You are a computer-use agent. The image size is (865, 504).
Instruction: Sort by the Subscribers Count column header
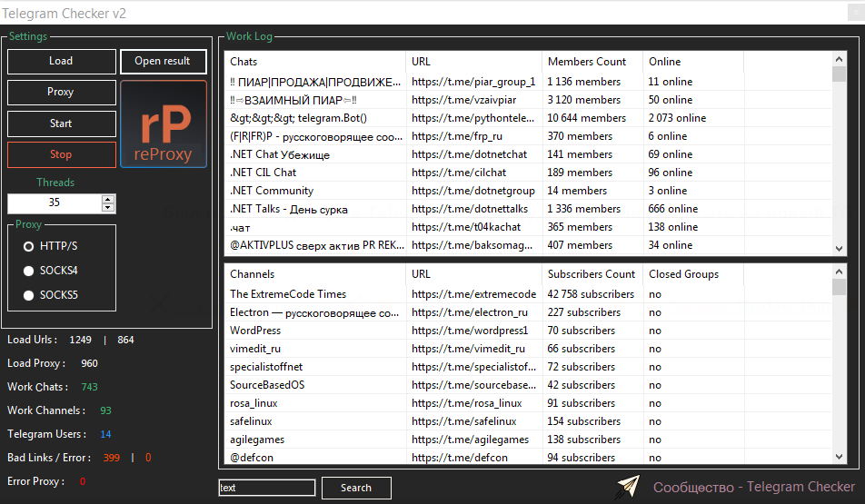coord(592,274)
